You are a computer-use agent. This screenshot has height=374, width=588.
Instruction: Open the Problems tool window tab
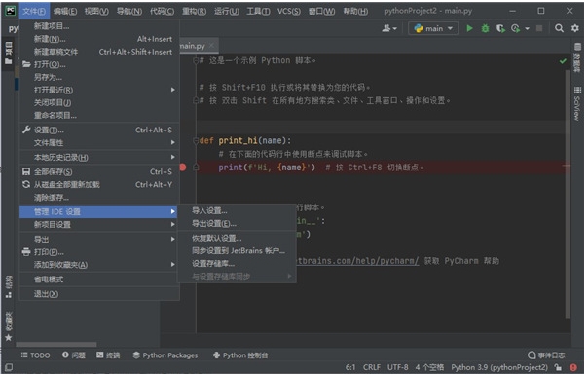tap(74, 355)
